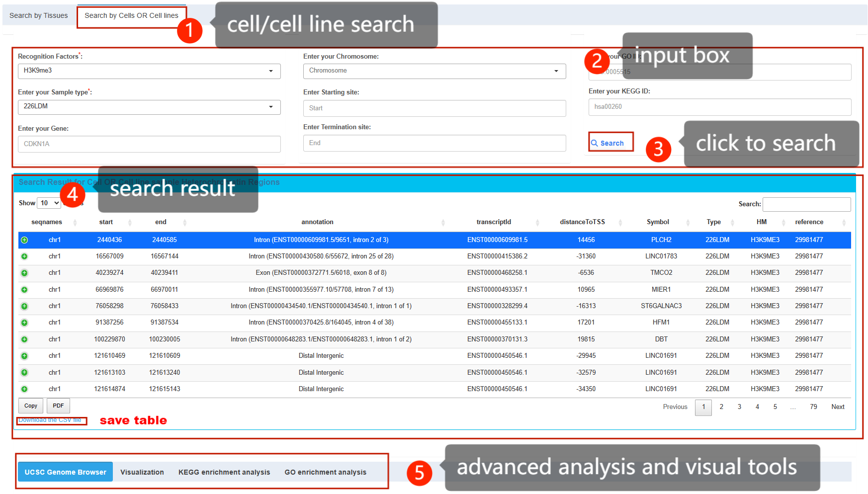This screenshot has height=494, width=868.
Task: Click plus icon beside HFM1 row
Action: tap(24, 323)
